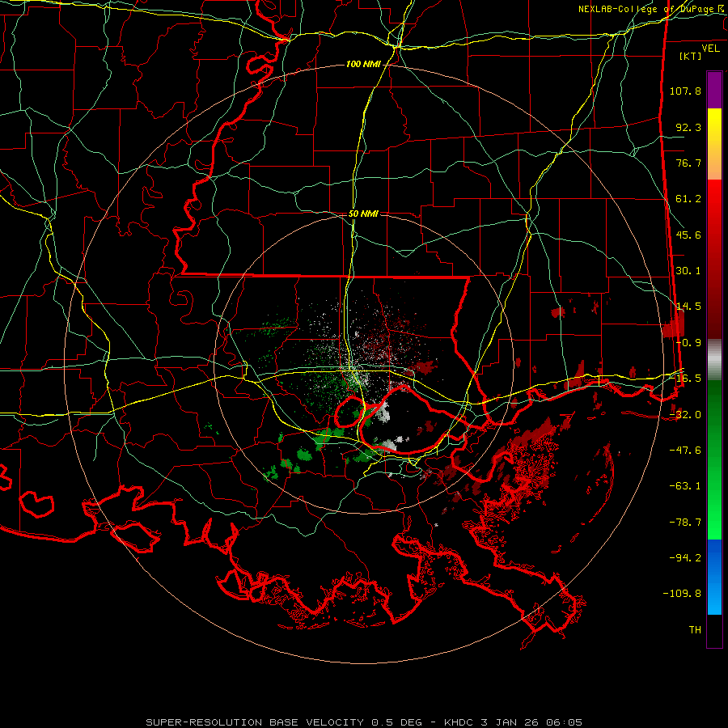Click the purple segment of the color bar
728x728 pixels.
(x=714, y=90)
